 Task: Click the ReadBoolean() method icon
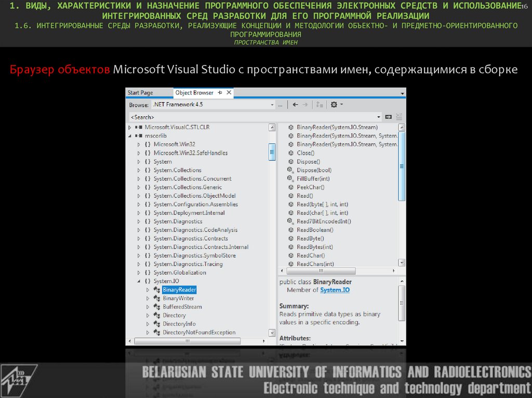291,230
